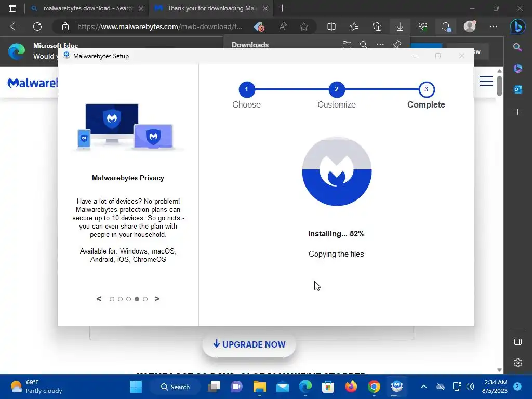Add this page to favorites star

coord(304,26)
